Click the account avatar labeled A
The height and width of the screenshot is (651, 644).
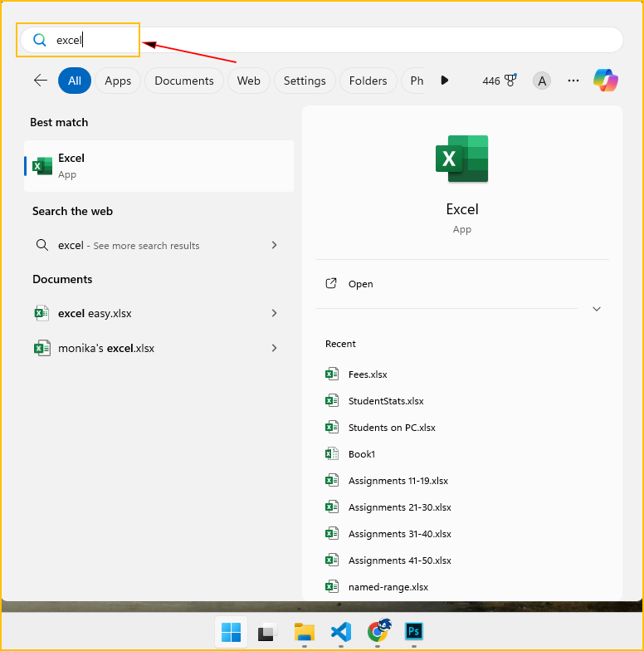point(542,81)
